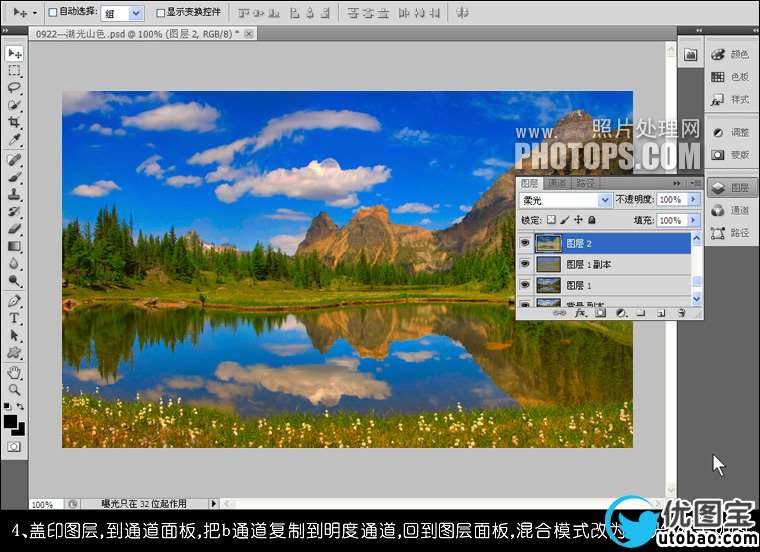The image size is (760, 552).
Task: Hide the 图层 2 layer via eye icon
Action: coord(525,243)
